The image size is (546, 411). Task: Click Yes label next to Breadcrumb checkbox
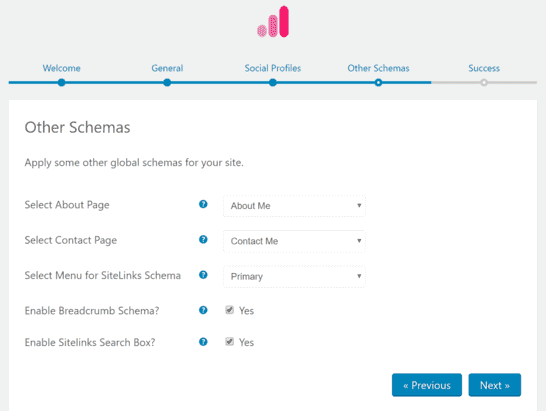pyautogui.click(x=246, y=311)
